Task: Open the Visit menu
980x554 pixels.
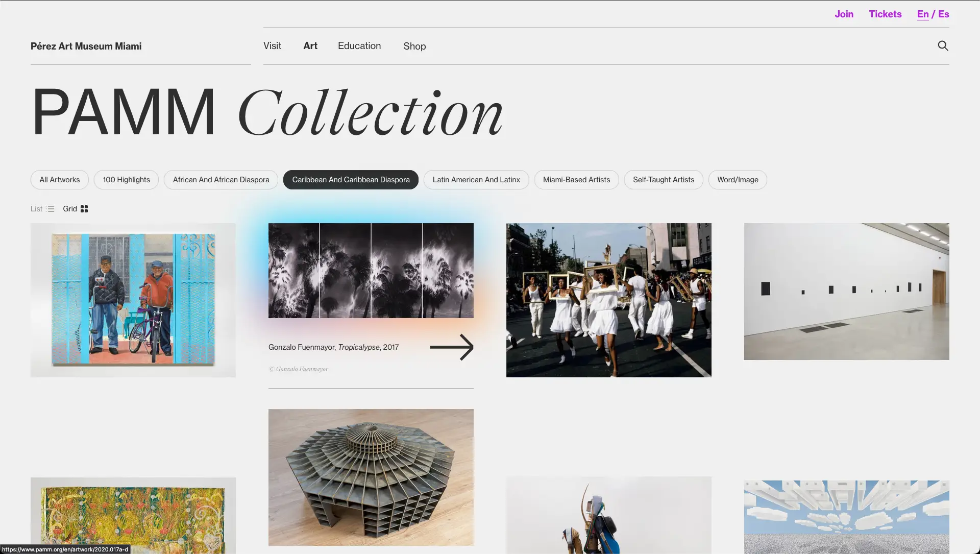Action: tap(272, 46)
